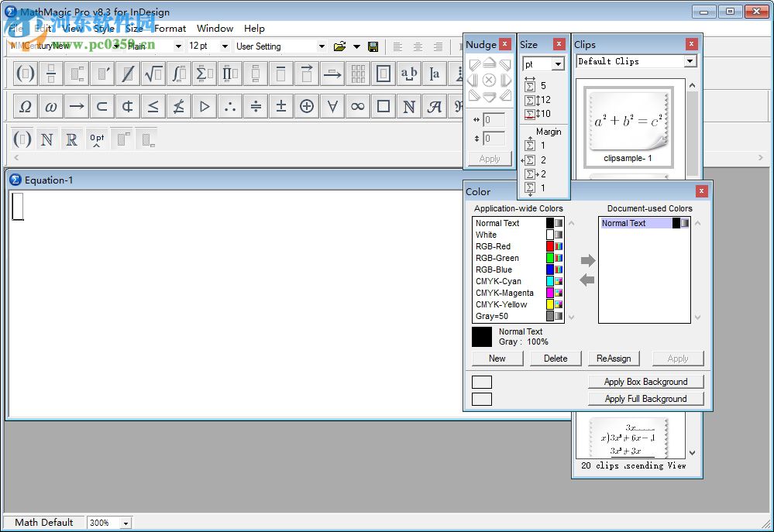774x532 pixels.
Task: Click the Apply Box Background button
Action: [646, 381]
